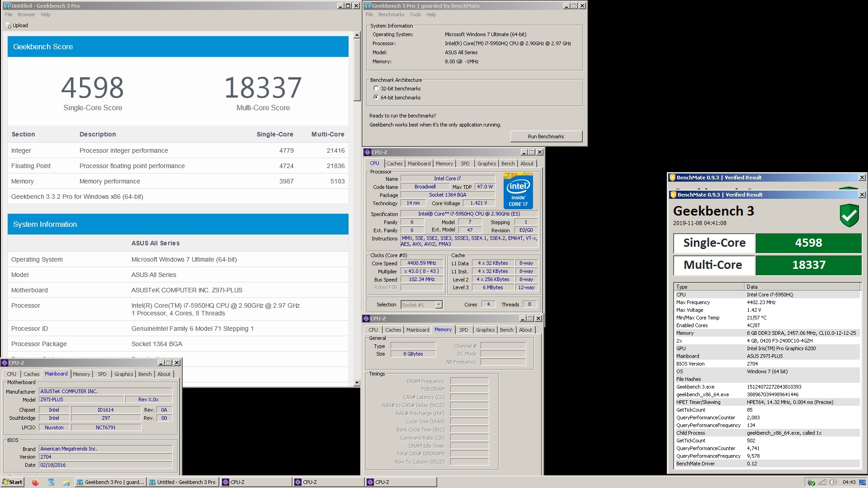Select 64-bit benchmarks radio button

point(376,98)
